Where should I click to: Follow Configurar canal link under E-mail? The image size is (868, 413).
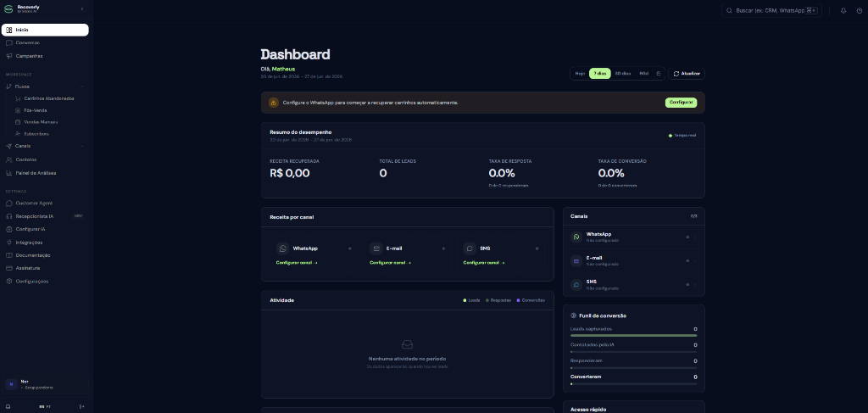pyautogui.click(x=390, y=263)
